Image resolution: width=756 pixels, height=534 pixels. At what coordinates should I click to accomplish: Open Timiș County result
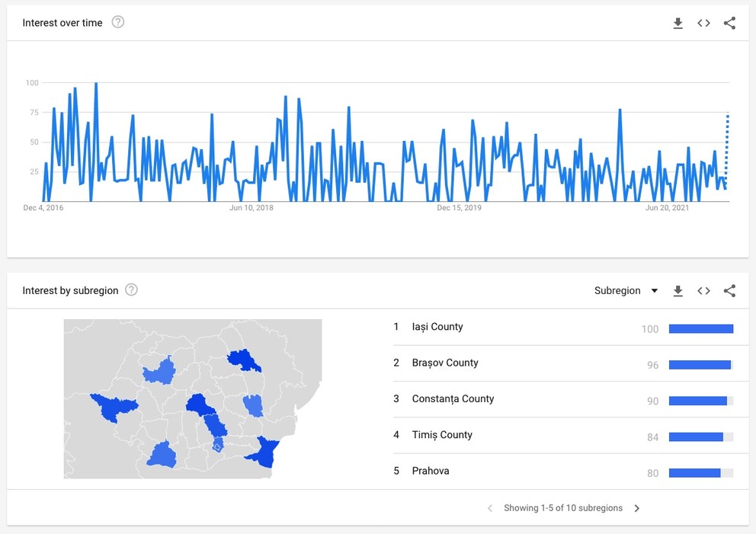click(x=442, y=435)
